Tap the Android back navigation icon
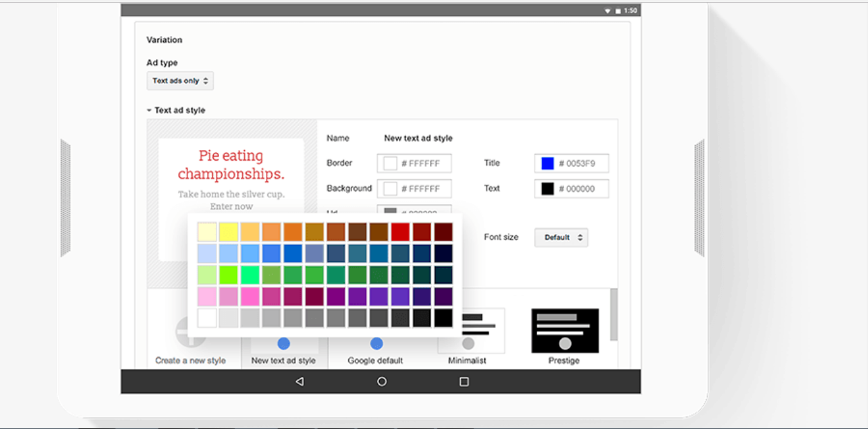The height and width of the screenshot is (429, 868). click(x=299, y=381)
